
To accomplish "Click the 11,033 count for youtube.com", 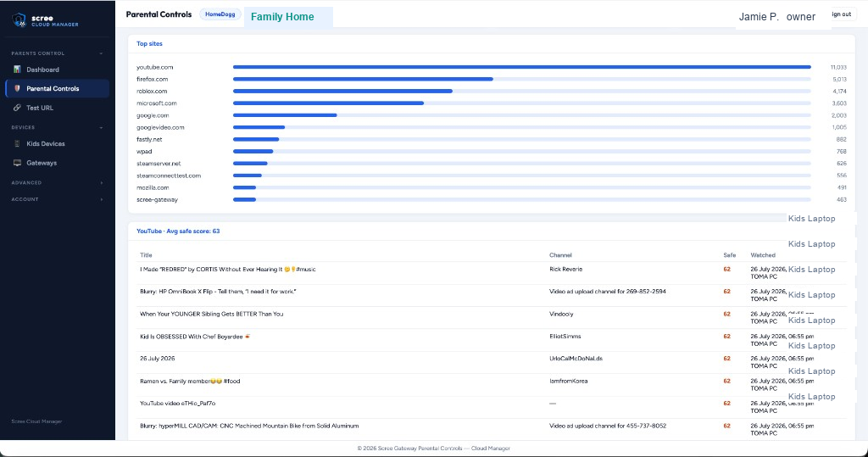I will tap(838, 67).
